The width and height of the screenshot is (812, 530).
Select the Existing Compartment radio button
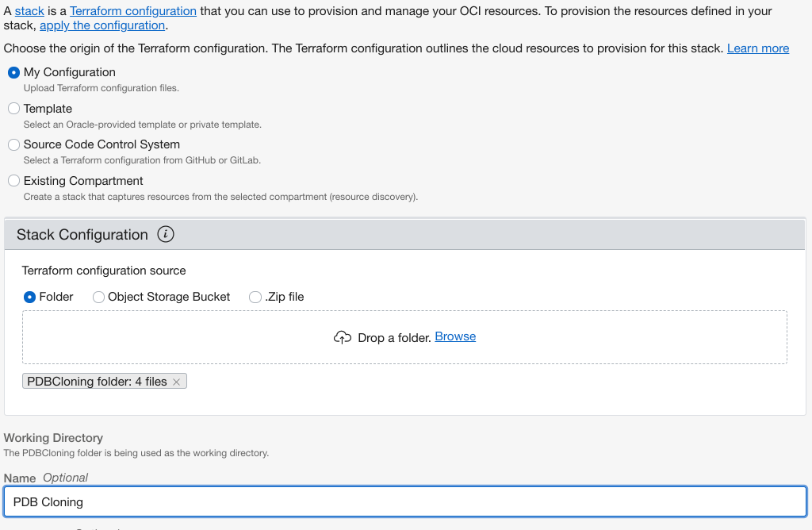pos(14,180)
